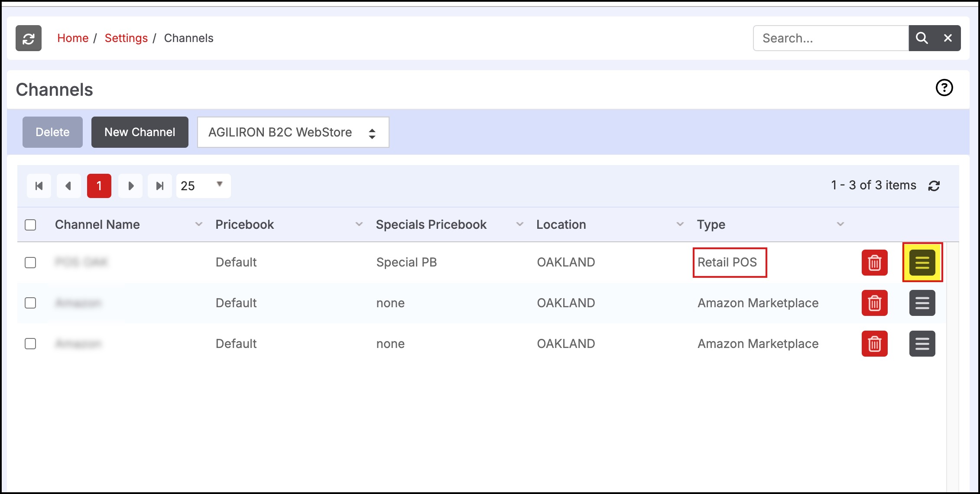Viewport: 980px width, 494px height.
Task: Delete the last Amazon Marketplace channel
Action: 874,344
